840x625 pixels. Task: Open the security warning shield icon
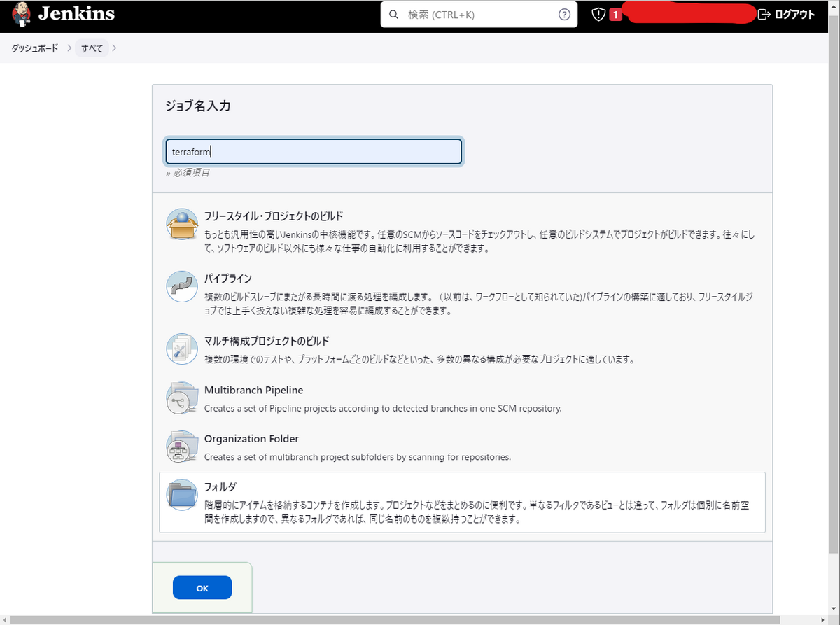(598, 15)
